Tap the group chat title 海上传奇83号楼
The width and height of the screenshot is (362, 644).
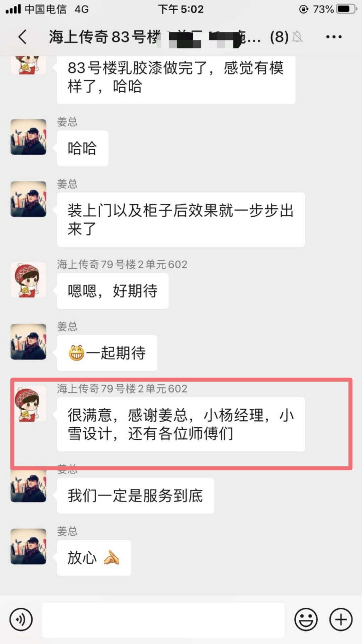105,37
